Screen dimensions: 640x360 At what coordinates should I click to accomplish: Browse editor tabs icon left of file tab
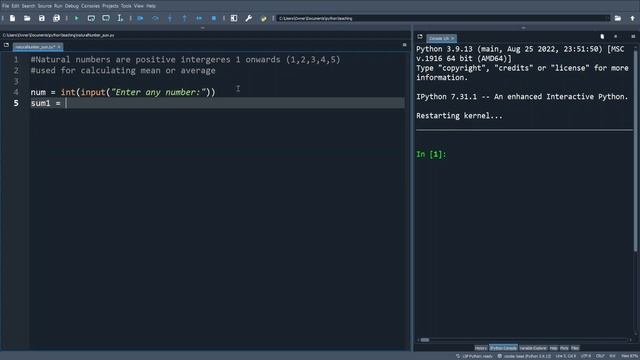[6, 45]
